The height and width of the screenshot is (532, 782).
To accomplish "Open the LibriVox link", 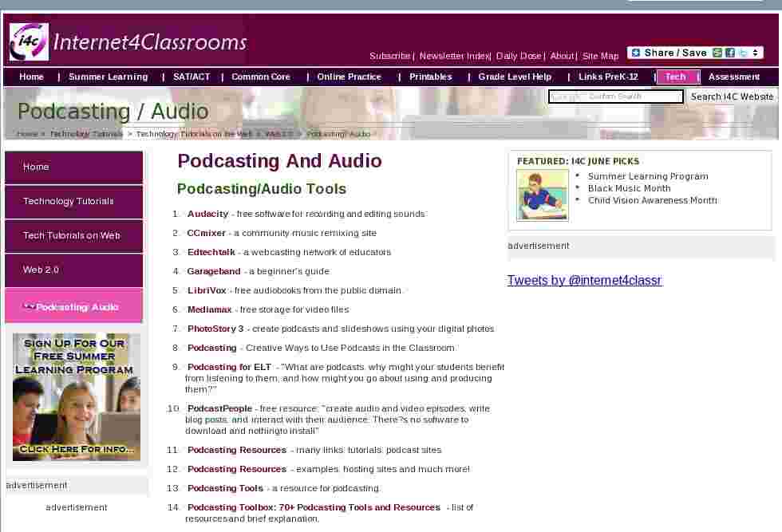I will pos(207,290).
